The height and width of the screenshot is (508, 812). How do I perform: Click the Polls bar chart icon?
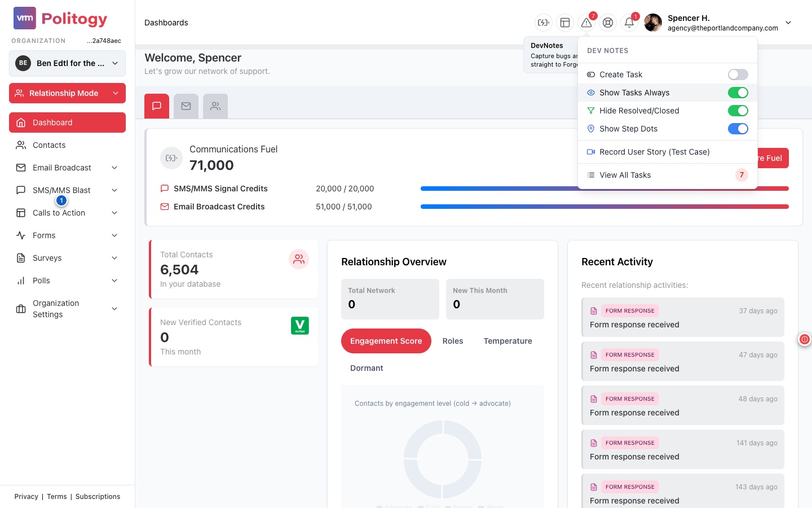point(21,281)
